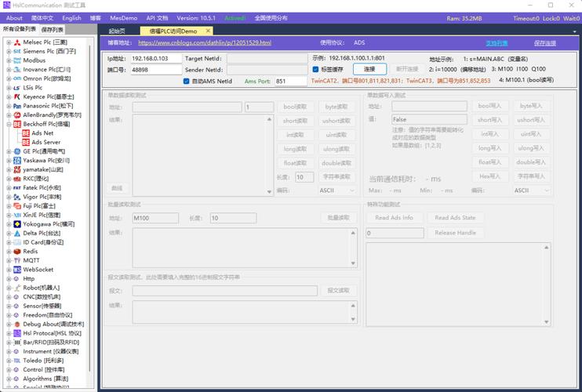Click the yamatake icon
This screenshot has height=392, width=582.
[17, 169]
